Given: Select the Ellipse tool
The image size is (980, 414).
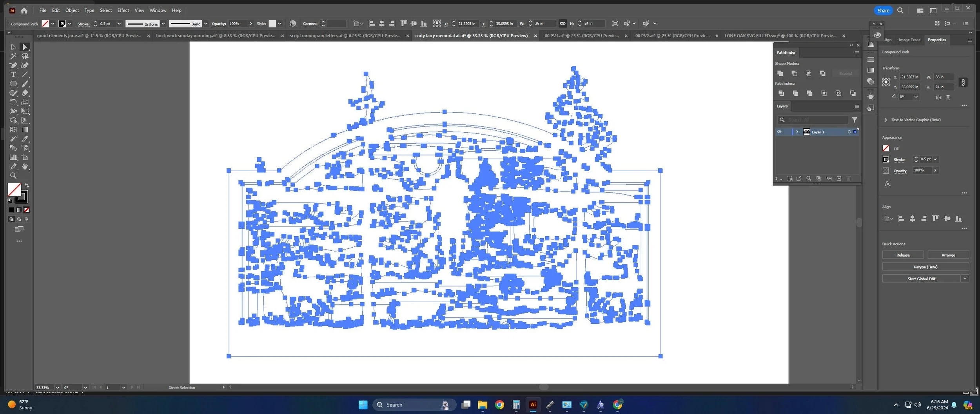Looking at the screenshot, I should click(13, 84).
